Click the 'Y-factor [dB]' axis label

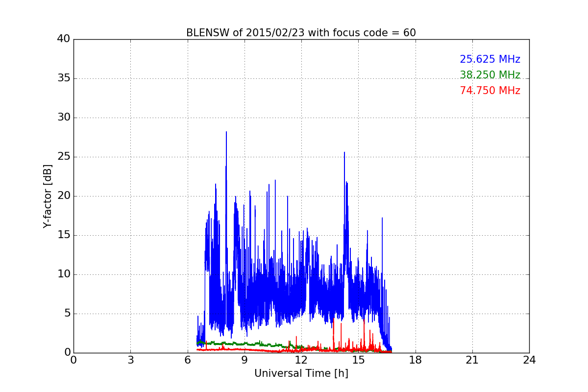click(x=48, y=196)
